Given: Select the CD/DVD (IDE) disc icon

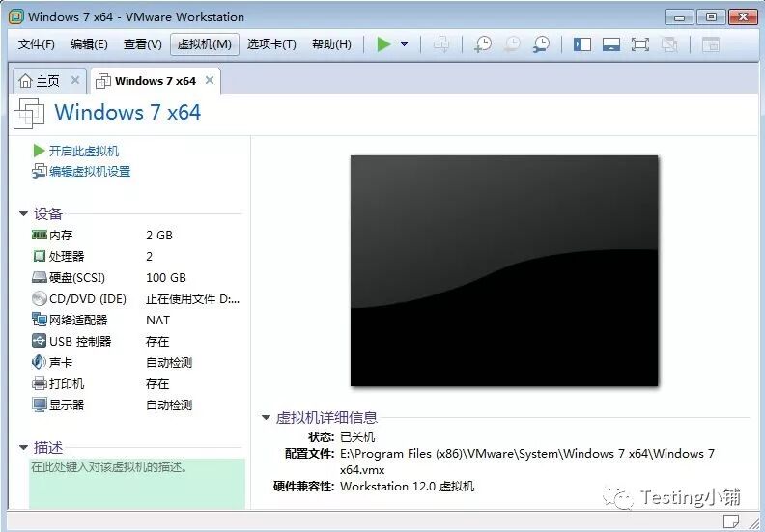Looking at the screenshot, I should 39,298.
